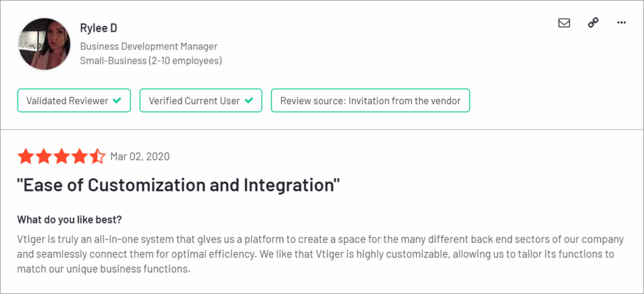Screen dimensions: 644x294
Task: Click the green checkmark beside Verified Current User
Action: (x=249, y=101)
